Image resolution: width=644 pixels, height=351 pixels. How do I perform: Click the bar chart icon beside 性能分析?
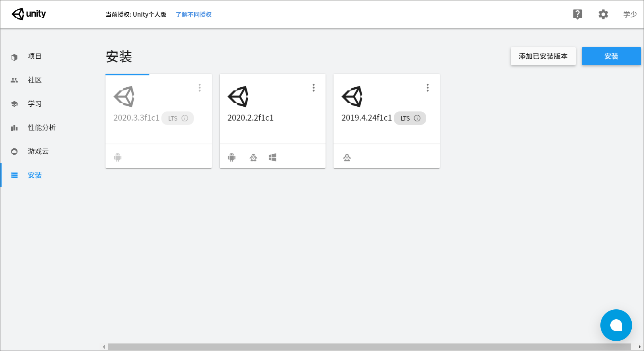click(x=14, y=128)
